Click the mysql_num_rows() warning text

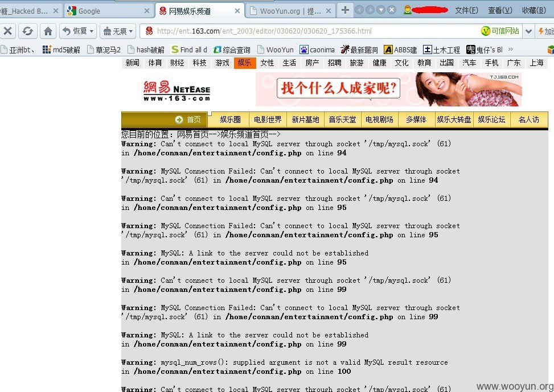tap(285, 366)
